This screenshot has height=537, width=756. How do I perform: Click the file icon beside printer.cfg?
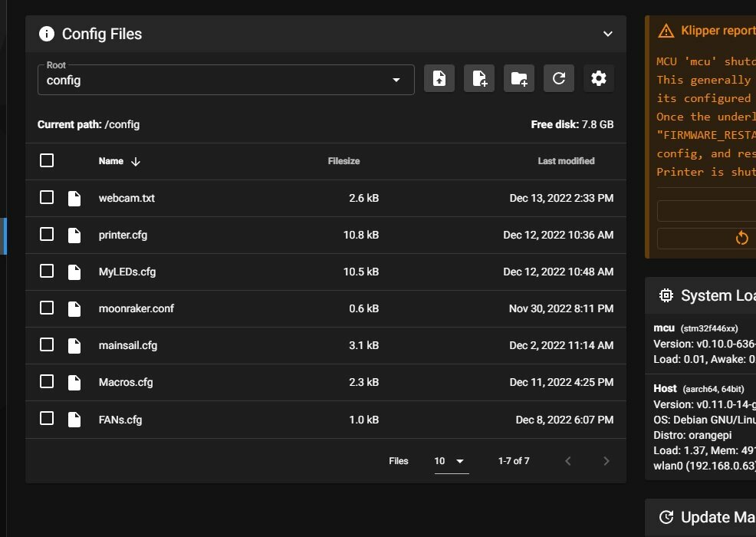click(74, 235)
